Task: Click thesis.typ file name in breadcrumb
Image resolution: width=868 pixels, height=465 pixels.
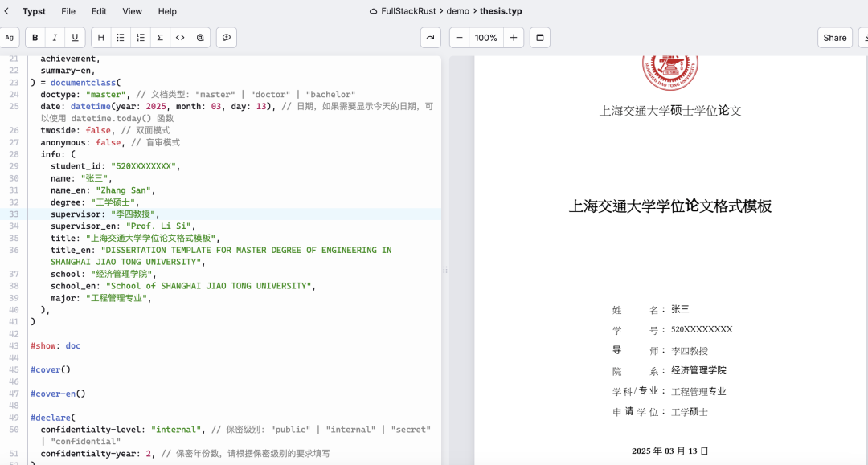Action: tap(501, 11)
